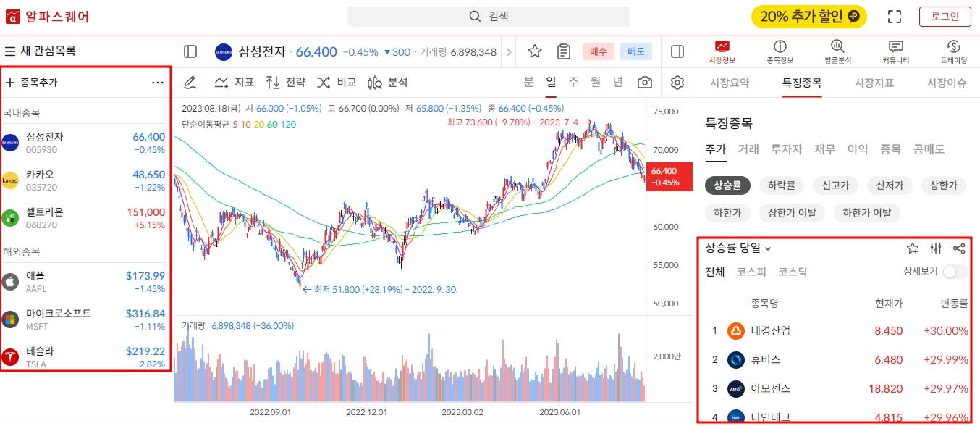Open the 새 관심목록 hamburger menu
The width and height of the screenshot is (980, 426).
click(x=10, y=51)
